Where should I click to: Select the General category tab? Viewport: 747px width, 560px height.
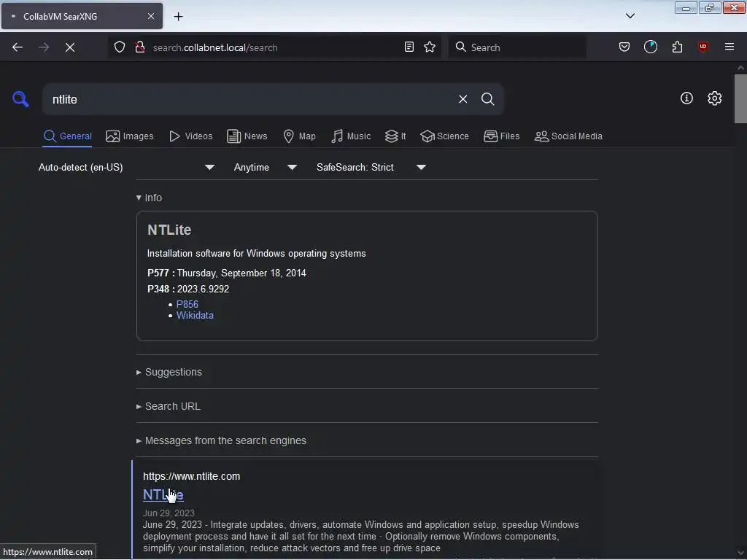click(x=67, y=136)
